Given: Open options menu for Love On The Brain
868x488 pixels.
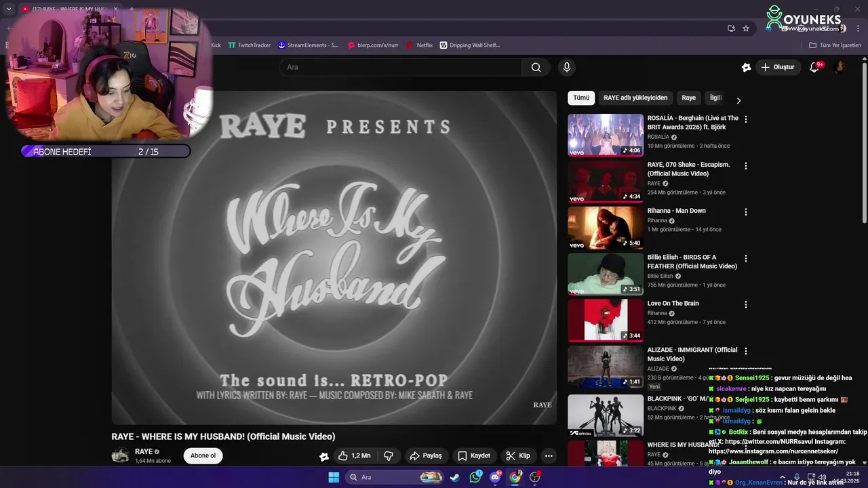Looking at the screenshot, I should click(746, 304).
